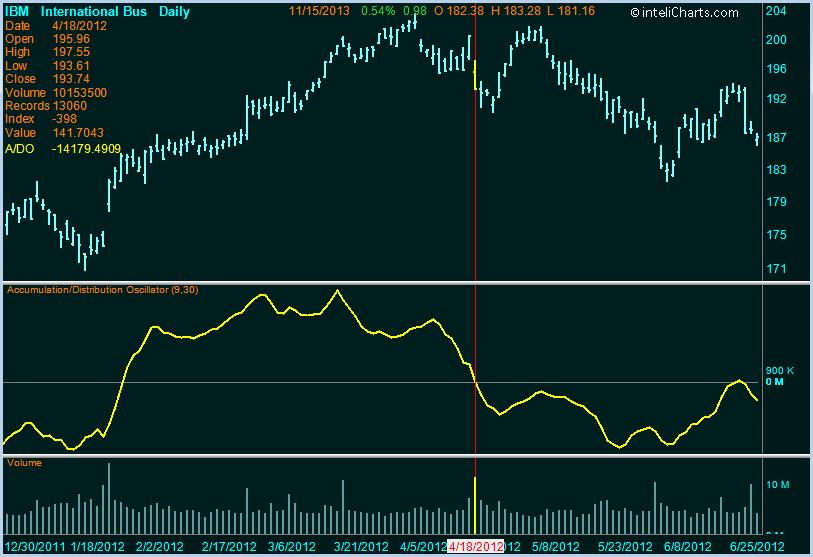Screen dimensions: 813x557
Task: Click the 6/25/2012 date axis label
Action: (757, 547)
